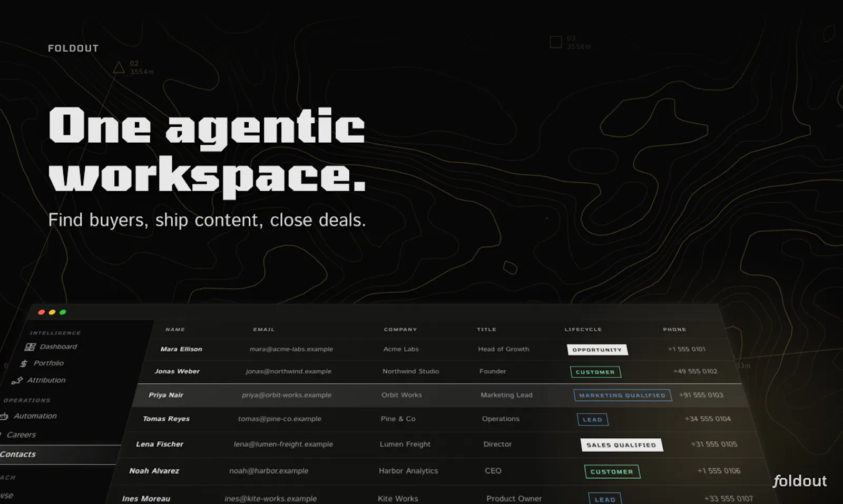
Task: Click the COMPANY column header
Action: (400, 330)
